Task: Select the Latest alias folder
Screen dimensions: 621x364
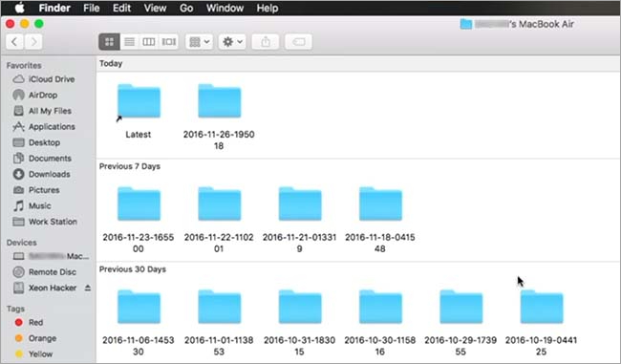Action: [x=139, y=101]
